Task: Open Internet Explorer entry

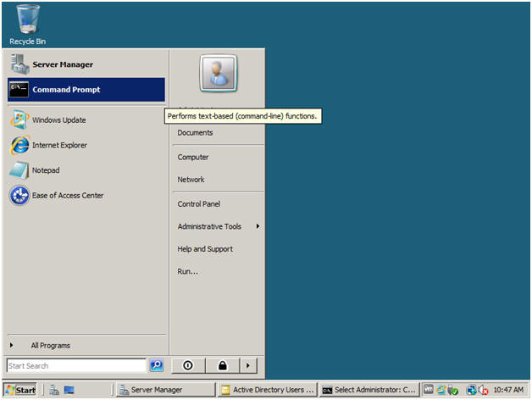Action: [59, 145]
